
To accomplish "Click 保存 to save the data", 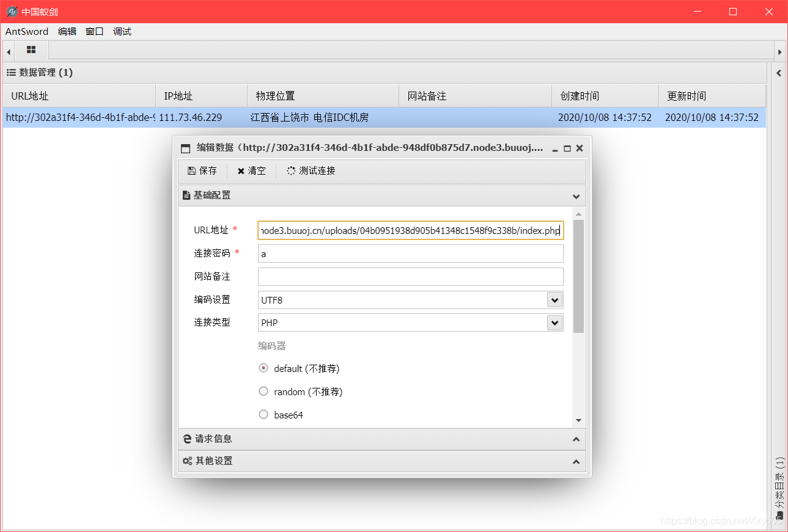I will tap(202, 171).
